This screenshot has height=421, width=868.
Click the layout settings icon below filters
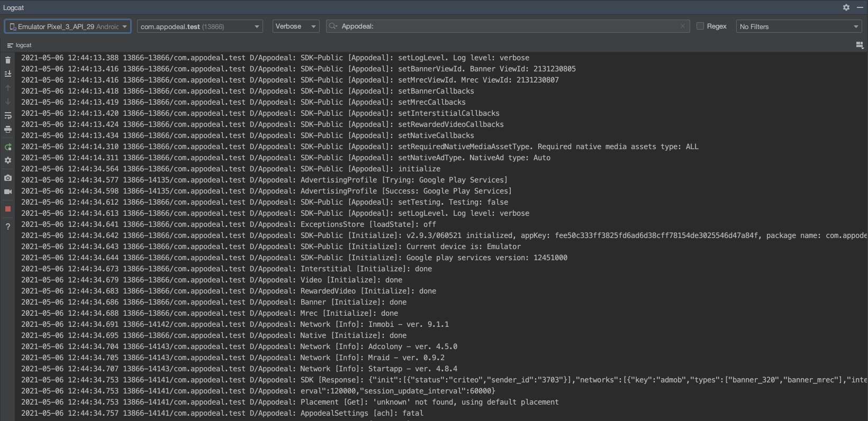point(860,45)
